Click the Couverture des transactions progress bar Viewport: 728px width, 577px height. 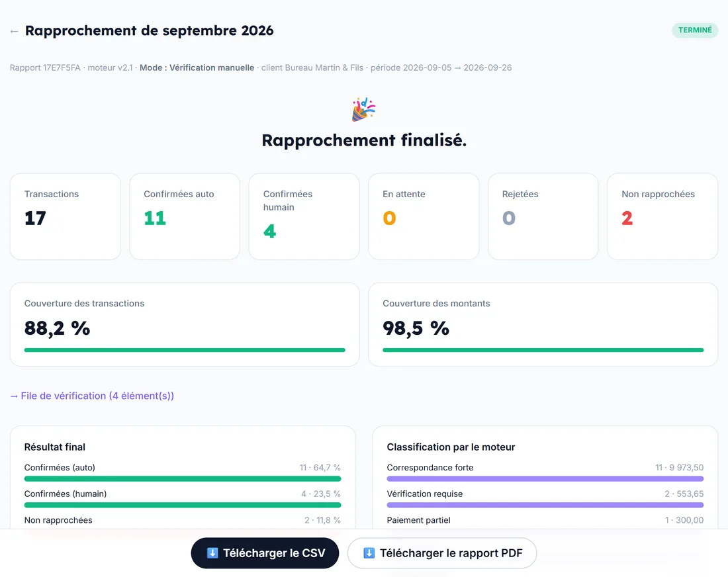click(185, 350)
